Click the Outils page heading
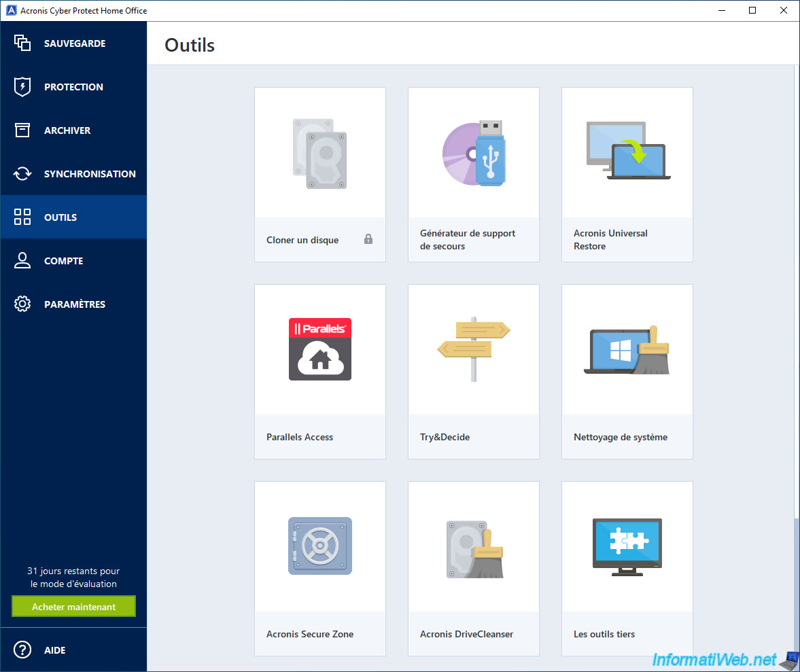 point(189,45)
